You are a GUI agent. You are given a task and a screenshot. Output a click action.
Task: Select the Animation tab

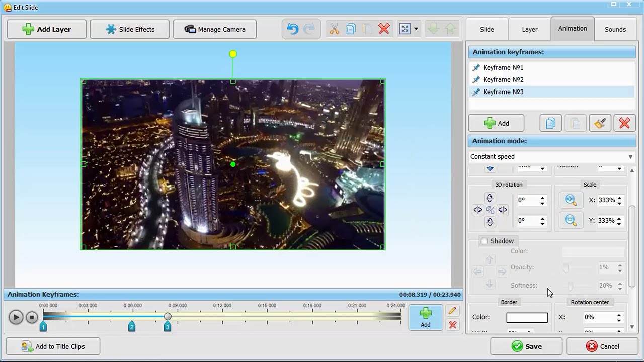point(573,28)
